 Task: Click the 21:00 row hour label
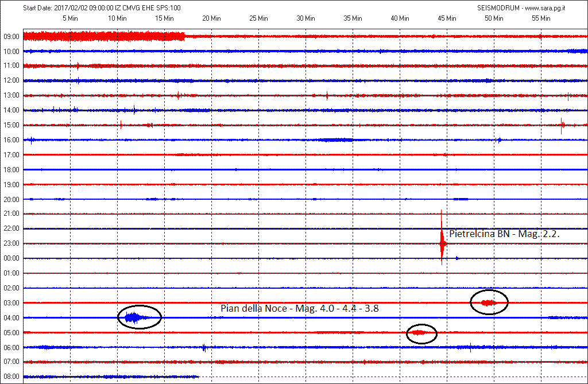click(x=11, y=214)
